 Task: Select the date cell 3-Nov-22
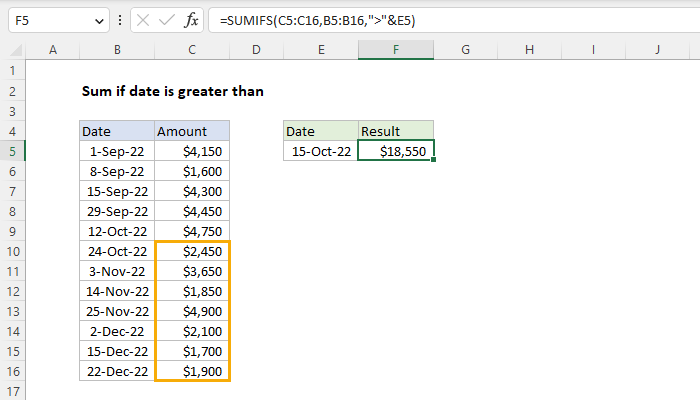tap(117, 271)
